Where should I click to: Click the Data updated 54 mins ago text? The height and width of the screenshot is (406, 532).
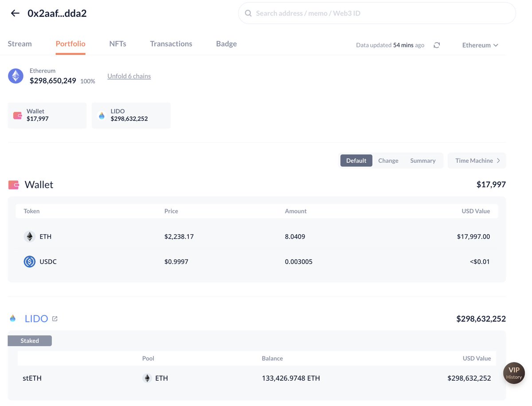point(390,45)
